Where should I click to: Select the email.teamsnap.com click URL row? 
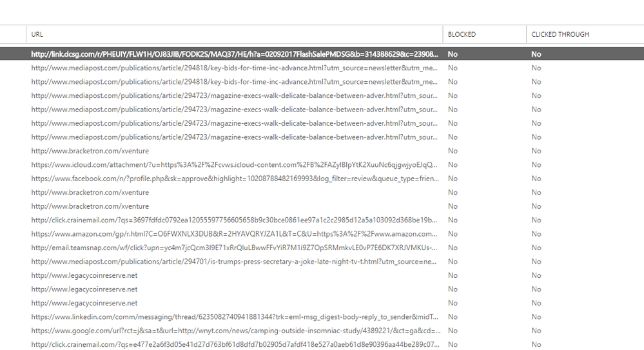tap(234, 248)
